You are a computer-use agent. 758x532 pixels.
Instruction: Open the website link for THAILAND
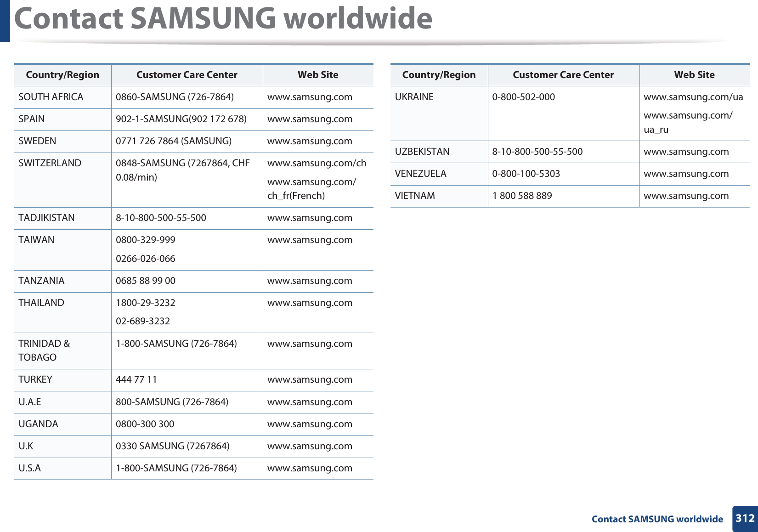(x=310, y=303)
